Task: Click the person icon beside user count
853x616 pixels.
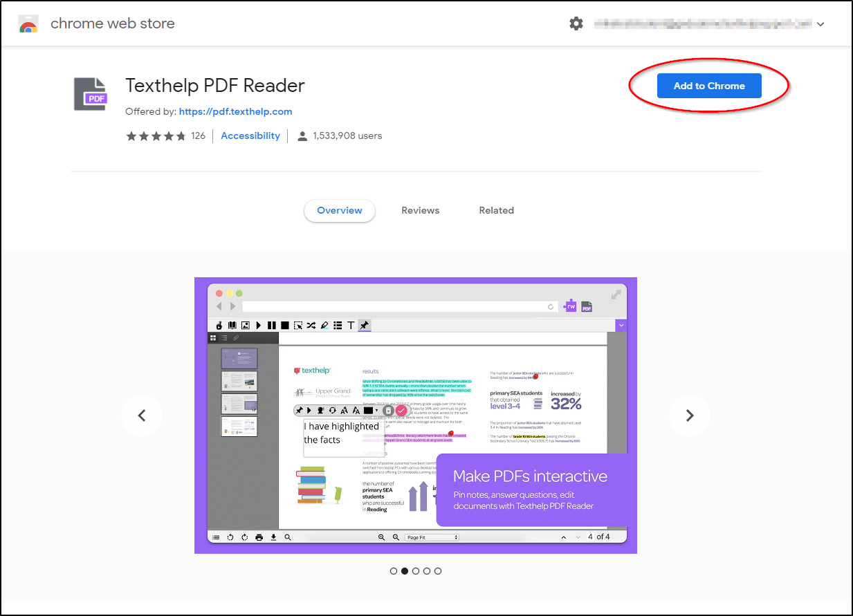Action: tap(302, 136)
